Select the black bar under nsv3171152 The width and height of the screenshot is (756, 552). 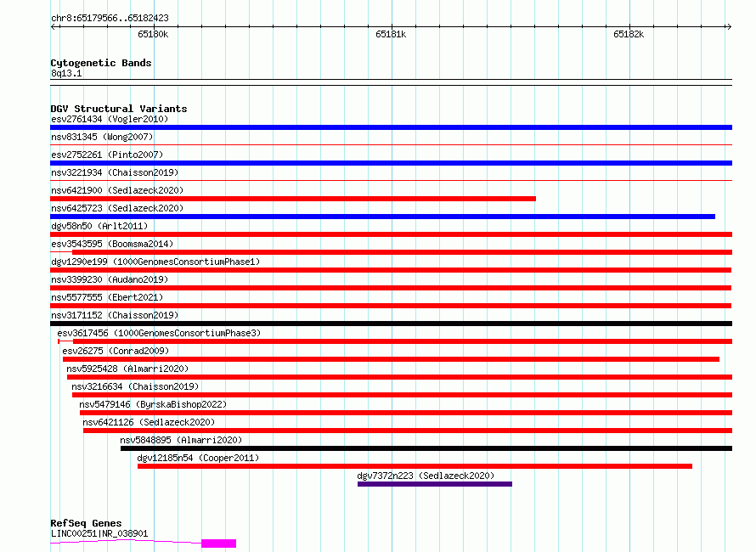(x=391, y=324)
